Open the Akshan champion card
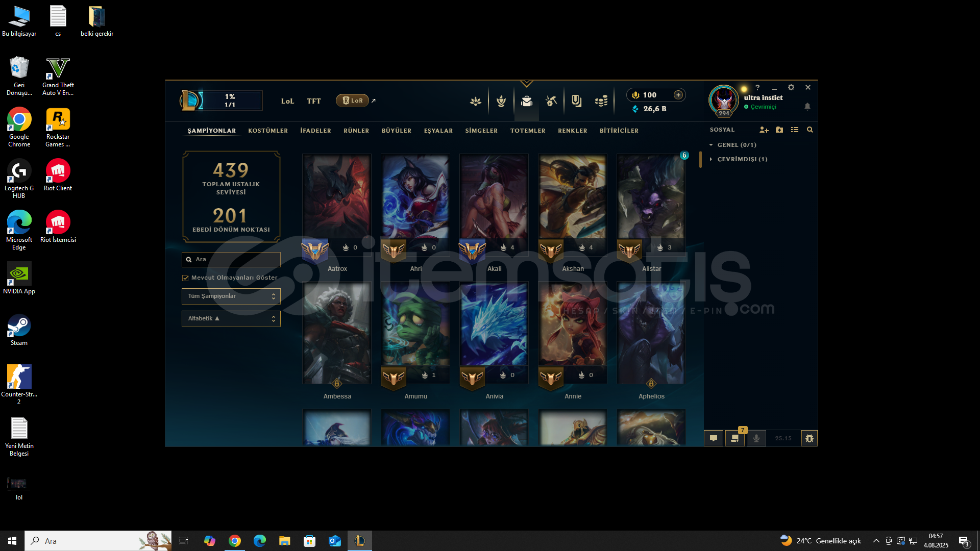This screenshot has width=980, height=551. [x=573, y=204]
